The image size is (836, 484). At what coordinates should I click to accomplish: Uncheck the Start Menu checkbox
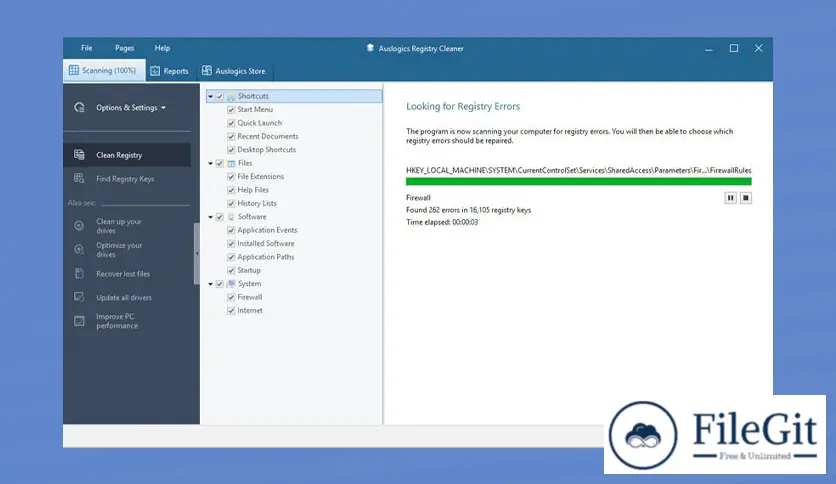(x=231, y=110)
